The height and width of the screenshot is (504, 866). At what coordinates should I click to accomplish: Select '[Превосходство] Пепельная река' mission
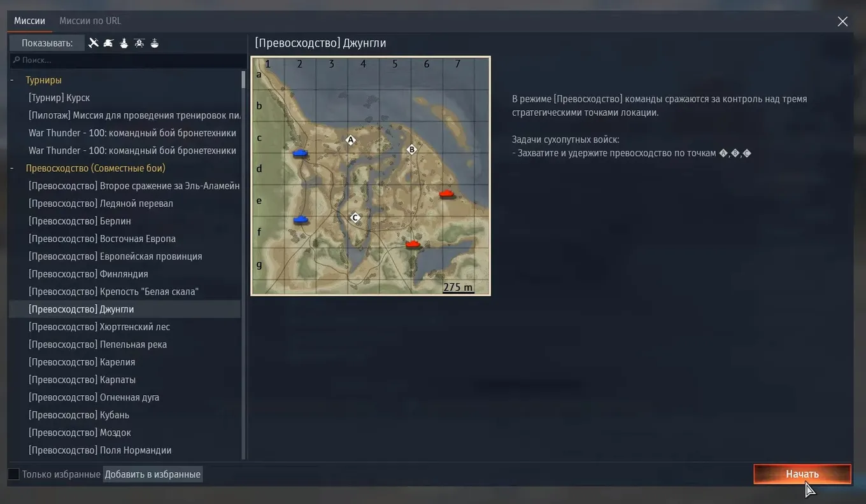[125, 344]
